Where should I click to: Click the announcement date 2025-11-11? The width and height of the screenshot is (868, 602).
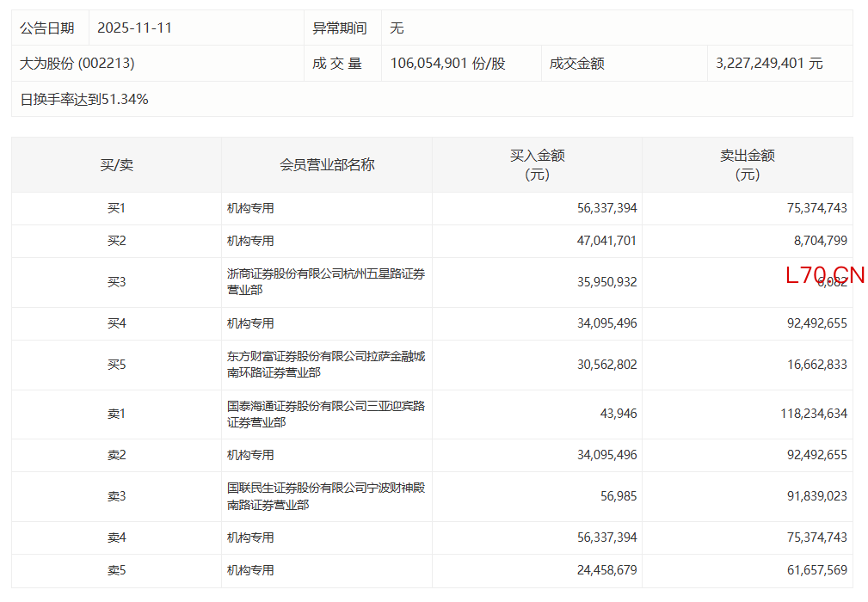tap(135, 28)
